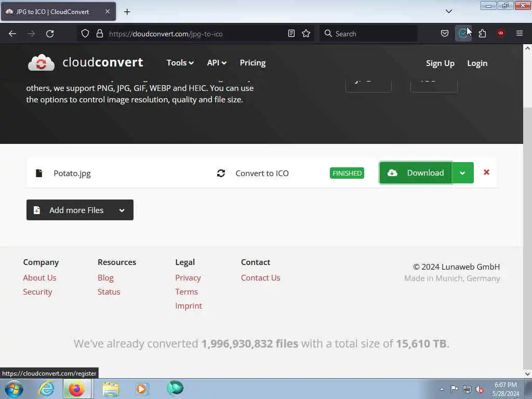
Task: Expand the API navigation dropdown
Action: (217, 63)
